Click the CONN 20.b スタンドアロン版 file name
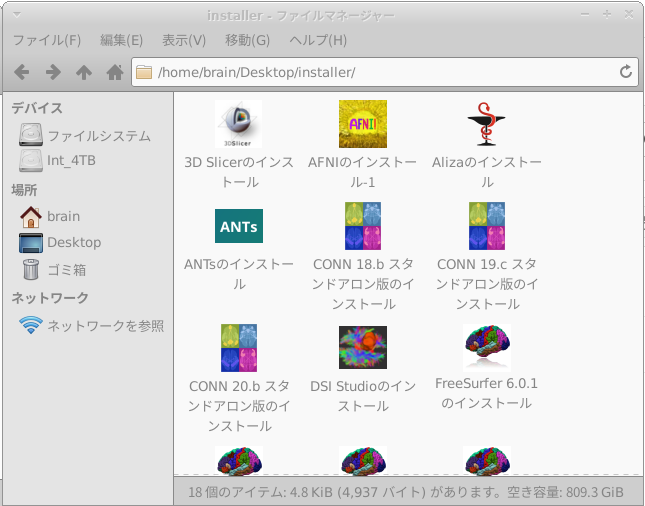The height and width of the screenshot is (506, 645). pos(239,406)
